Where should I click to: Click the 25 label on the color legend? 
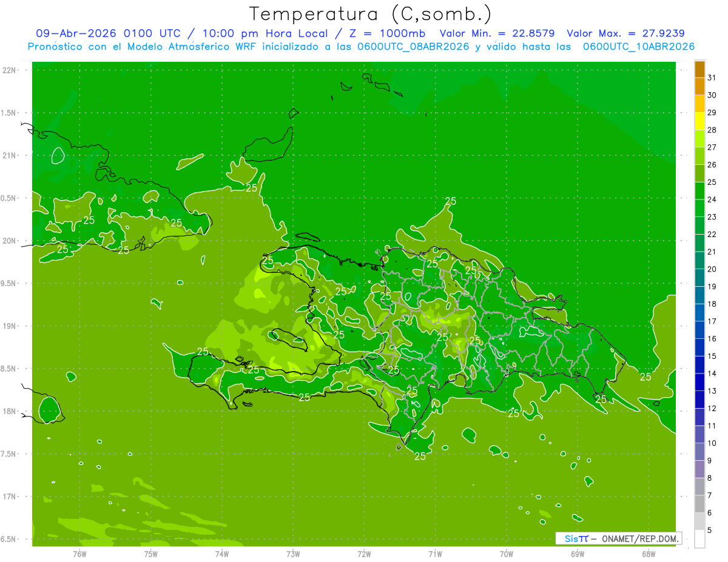coord(712,182)
